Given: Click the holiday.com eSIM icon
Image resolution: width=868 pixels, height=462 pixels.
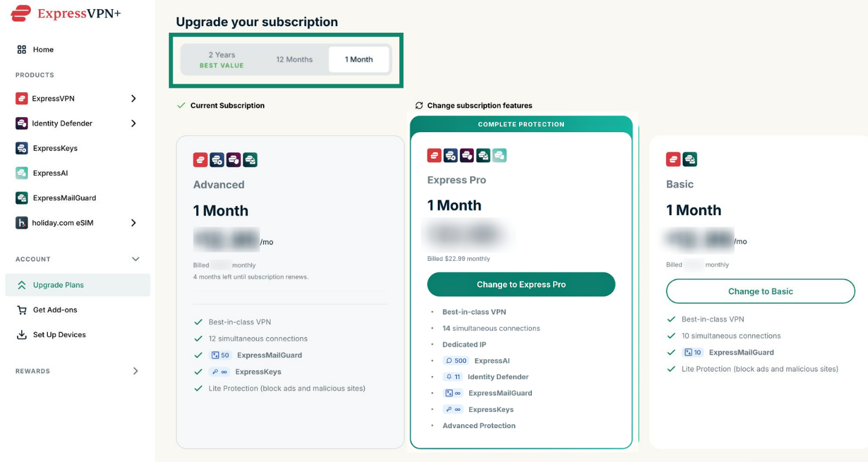Looking at the screenshot, I should click(x=22, y=223).
